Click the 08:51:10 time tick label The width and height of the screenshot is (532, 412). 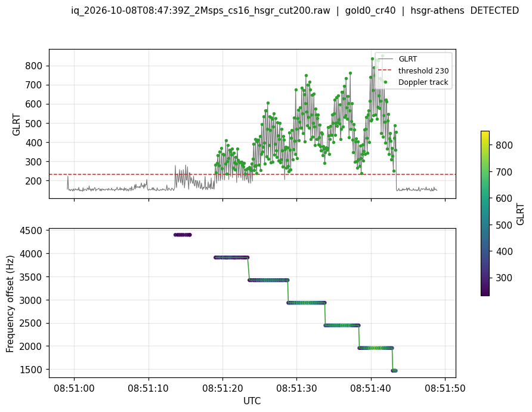tap(149, 388)
